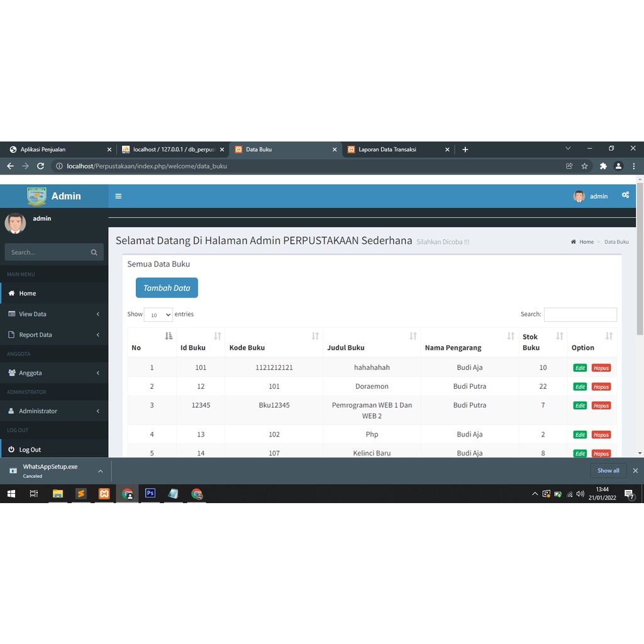Bookmark the page with the star icon
This screenshot has height=644, width=644.
click(584, 166)
